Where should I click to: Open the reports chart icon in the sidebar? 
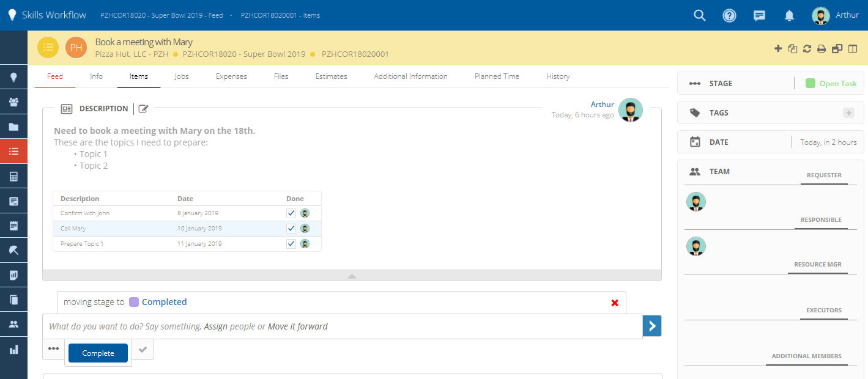(13, 349)
